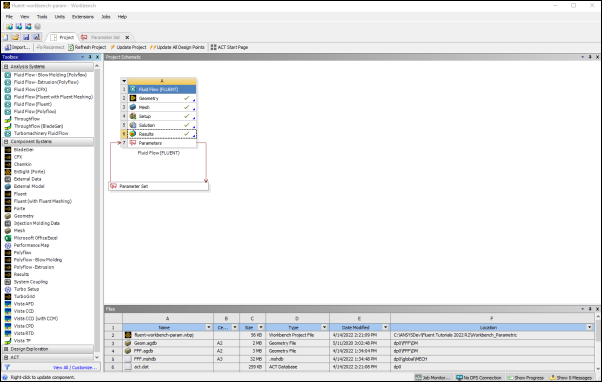Collapse the Analysis Systems group

(6, 67)
